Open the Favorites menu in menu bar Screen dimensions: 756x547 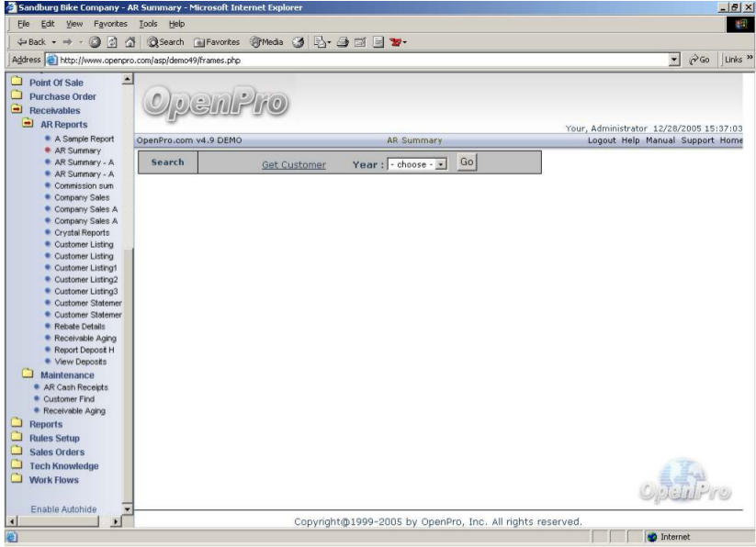[109, 23]
